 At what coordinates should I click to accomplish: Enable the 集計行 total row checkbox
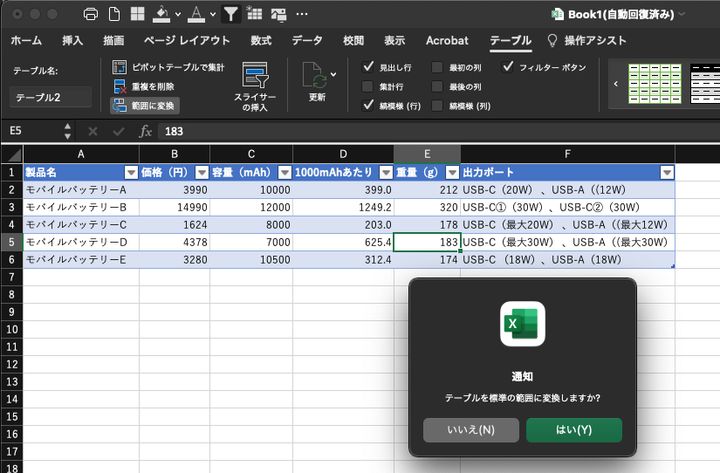369,86
